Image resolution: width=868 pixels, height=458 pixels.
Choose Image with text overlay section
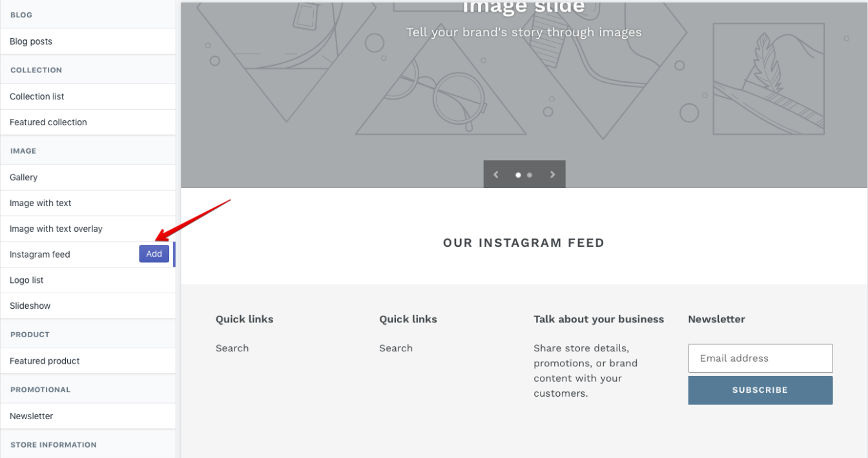[x=88, y=229]
